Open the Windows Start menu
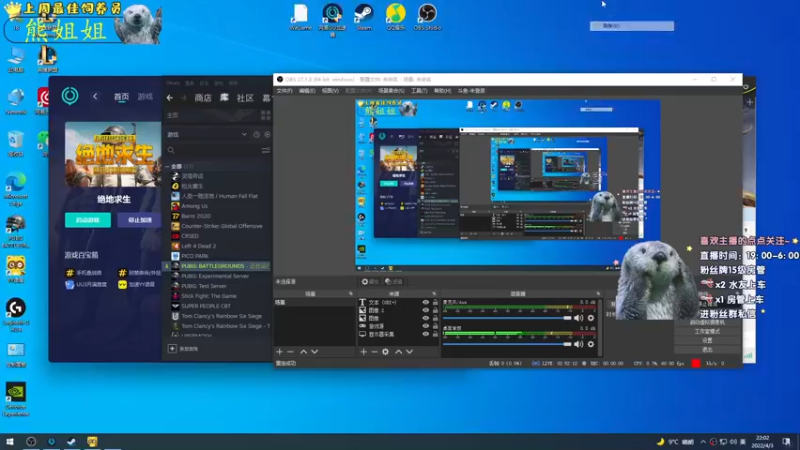The image size is (800, 450). 10,442
